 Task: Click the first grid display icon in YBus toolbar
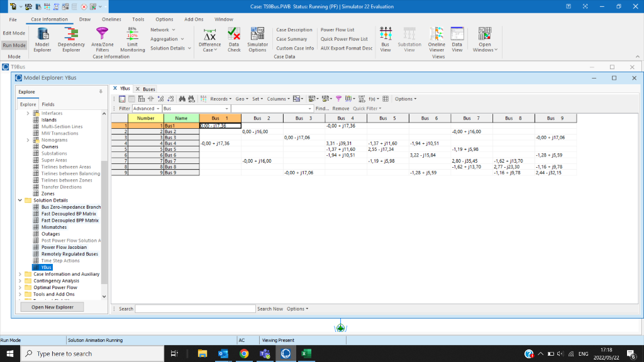tap(122, 99)
